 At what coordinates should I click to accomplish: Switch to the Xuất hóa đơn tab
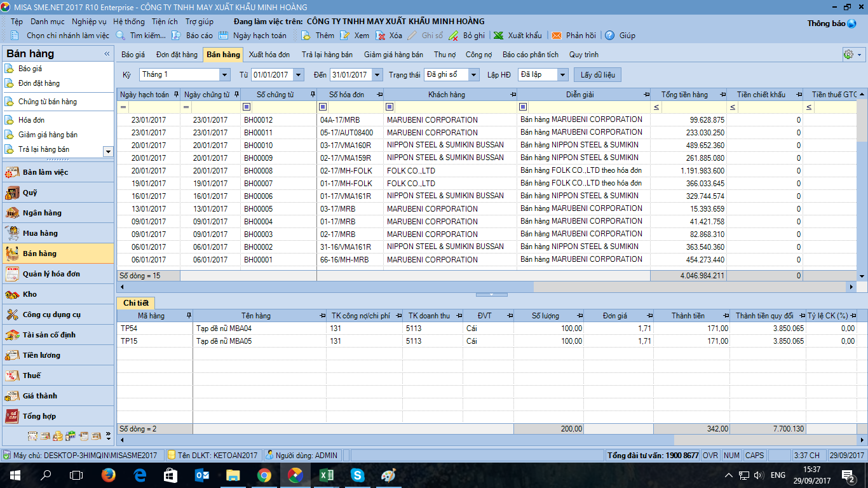[x=269, y=55]
